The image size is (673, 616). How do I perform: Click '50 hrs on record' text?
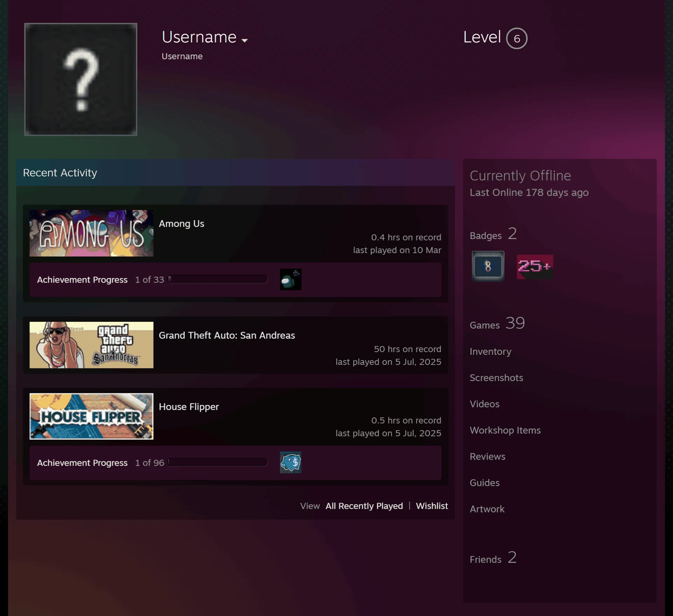pos(407,349)
